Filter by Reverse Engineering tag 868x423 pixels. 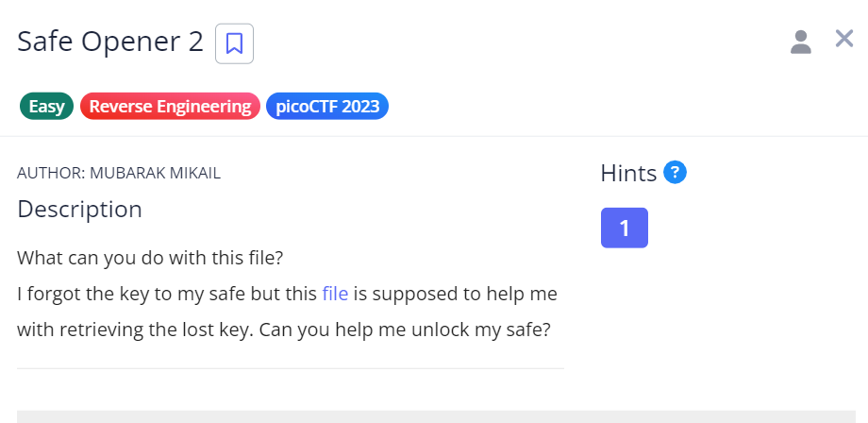pyautogui.click(x=170, y=107)
